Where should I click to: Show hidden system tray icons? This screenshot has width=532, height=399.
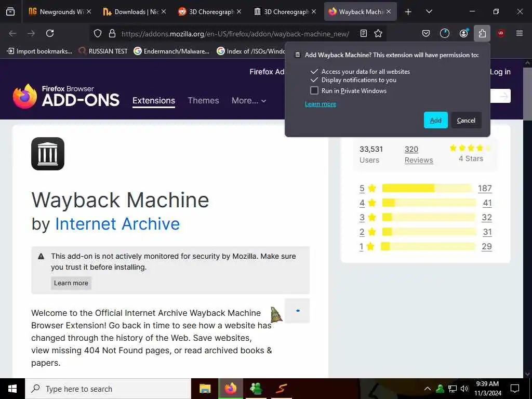[x=428, y=389]
